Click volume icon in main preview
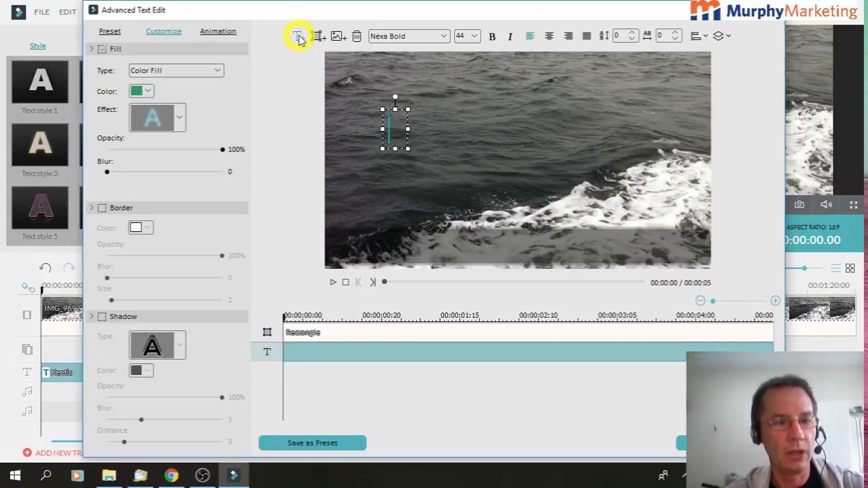Screen dimensions: 868x488 pyautogui.click(x=826, y=205)
